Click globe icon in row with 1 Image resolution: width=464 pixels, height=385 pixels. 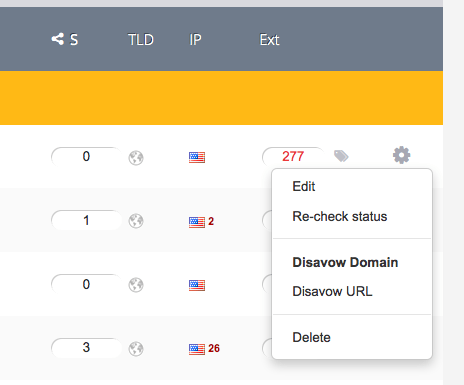coord(136,221)
